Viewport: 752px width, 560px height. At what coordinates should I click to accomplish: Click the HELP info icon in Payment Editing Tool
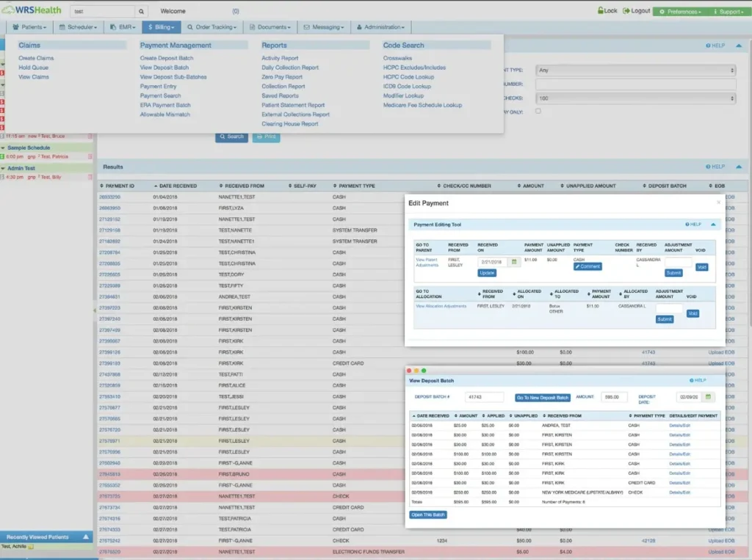click(687, 225)
